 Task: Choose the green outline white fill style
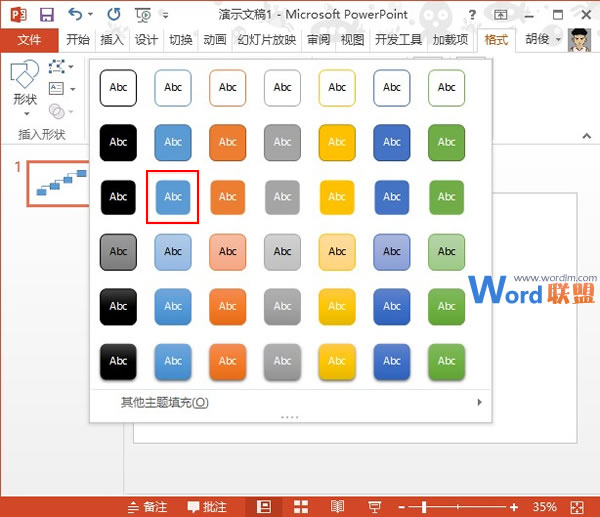pos(447,88)
